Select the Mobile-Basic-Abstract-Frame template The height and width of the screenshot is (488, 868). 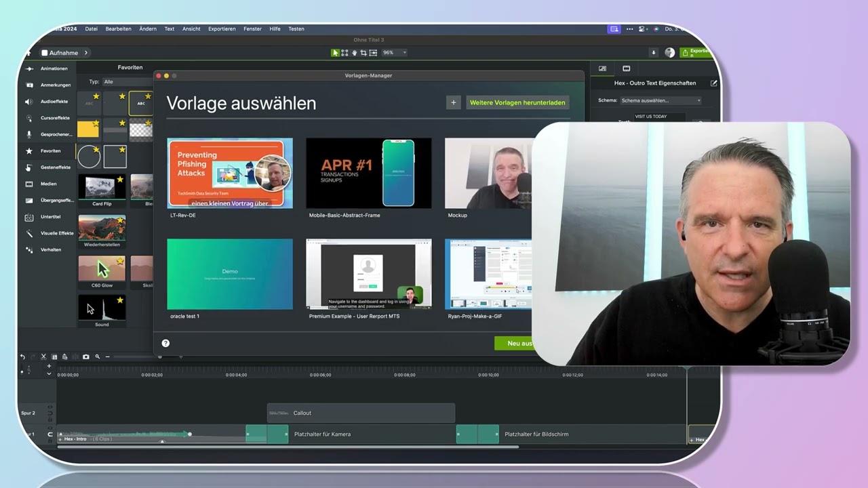[x=369, y=174]
